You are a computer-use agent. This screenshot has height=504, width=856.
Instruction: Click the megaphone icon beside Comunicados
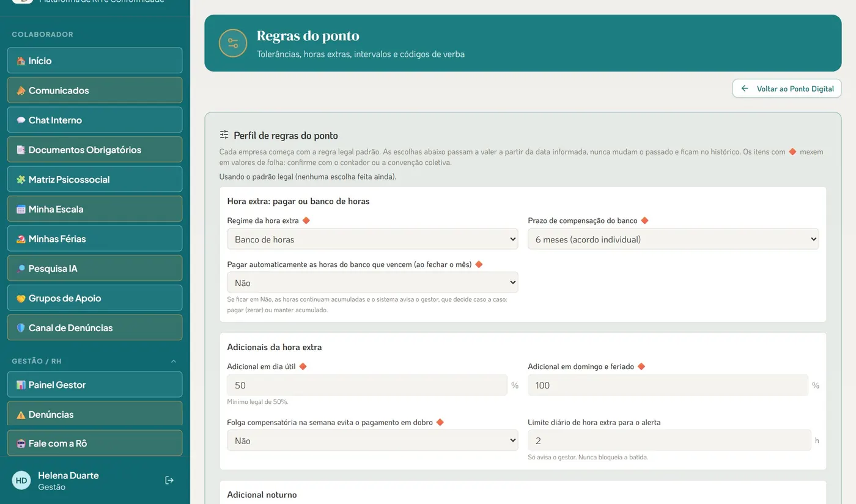click(21, 90)
